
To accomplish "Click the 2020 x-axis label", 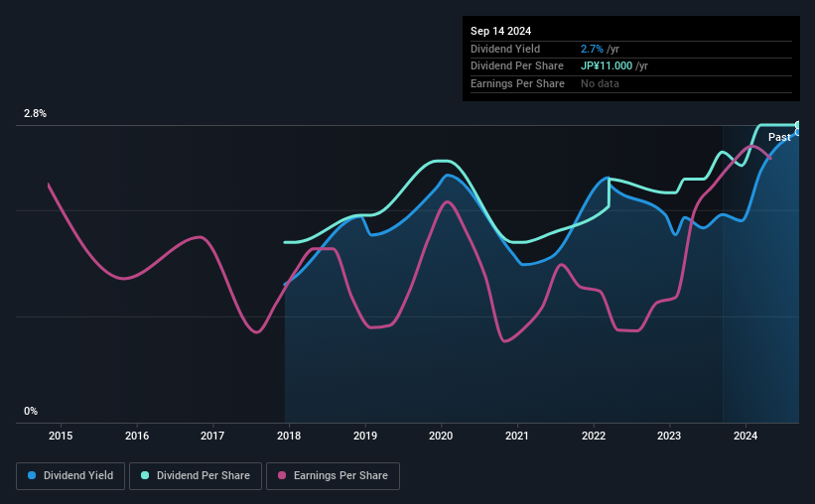I will coord(441,436).
